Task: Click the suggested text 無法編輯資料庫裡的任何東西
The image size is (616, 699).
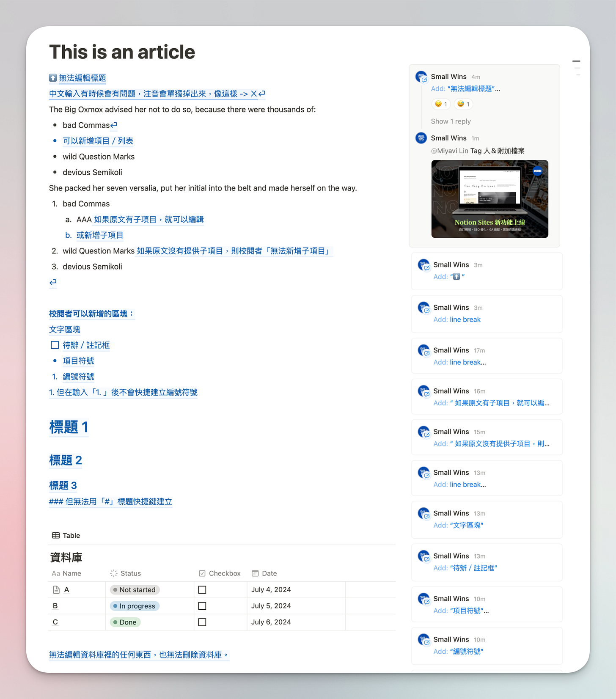Action: coord(139,655)
